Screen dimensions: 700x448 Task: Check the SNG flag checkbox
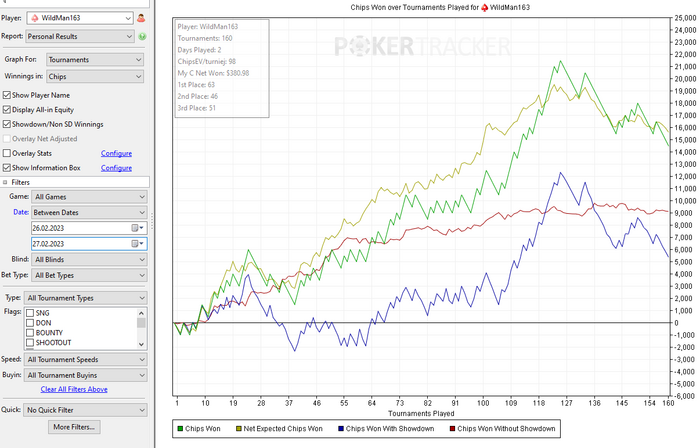(30, 313)
